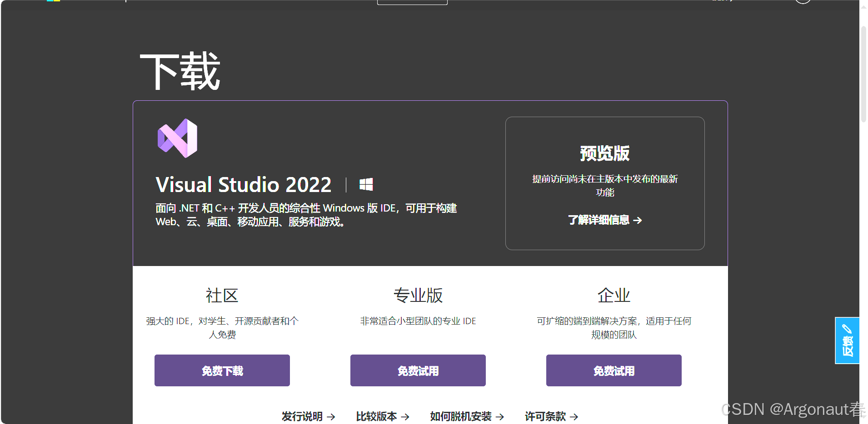Click the page vertical scrollbar thumb
The width and height of the screenshot is (868, 424).
(863, 74)
